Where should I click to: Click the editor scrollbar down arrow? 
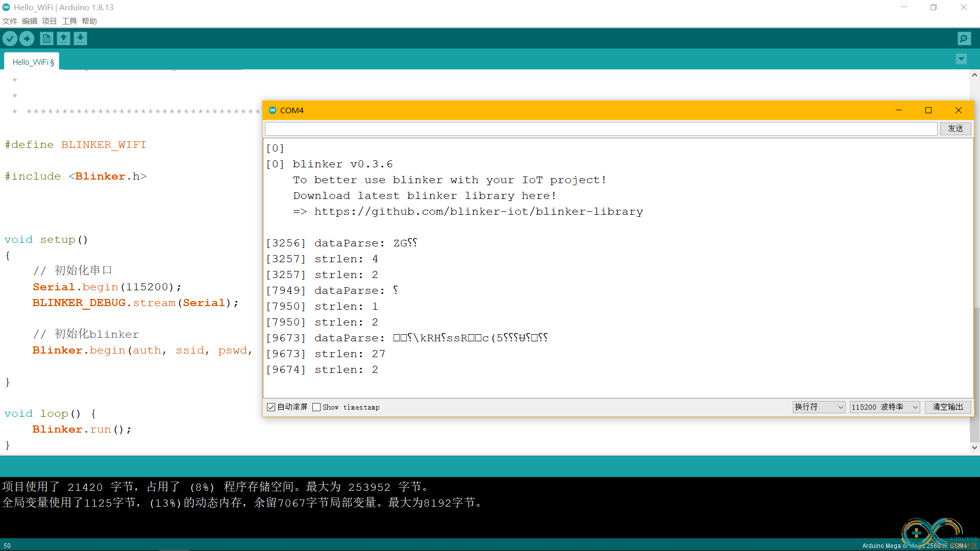974,447
